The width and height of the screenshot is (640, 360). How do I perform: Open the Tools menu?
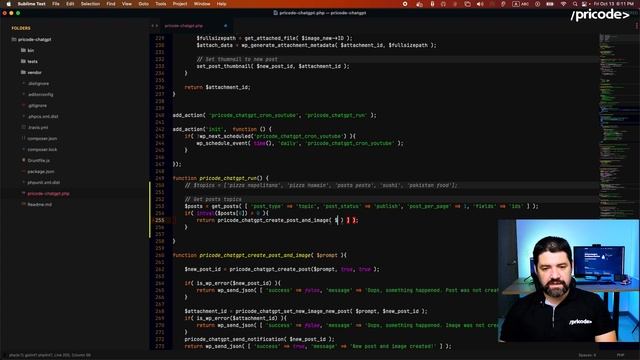[x=161, y=4]
